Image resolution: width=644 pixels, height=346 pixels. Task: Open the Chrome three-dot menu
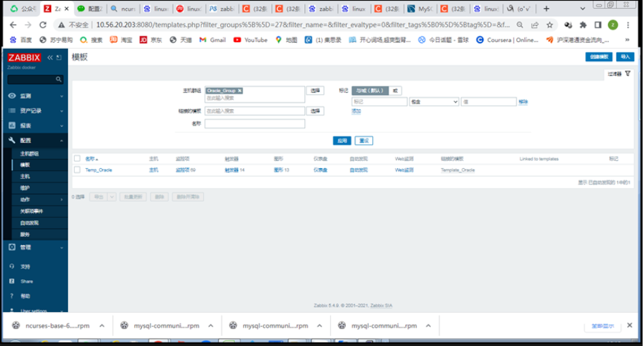[x=628, y=25]
